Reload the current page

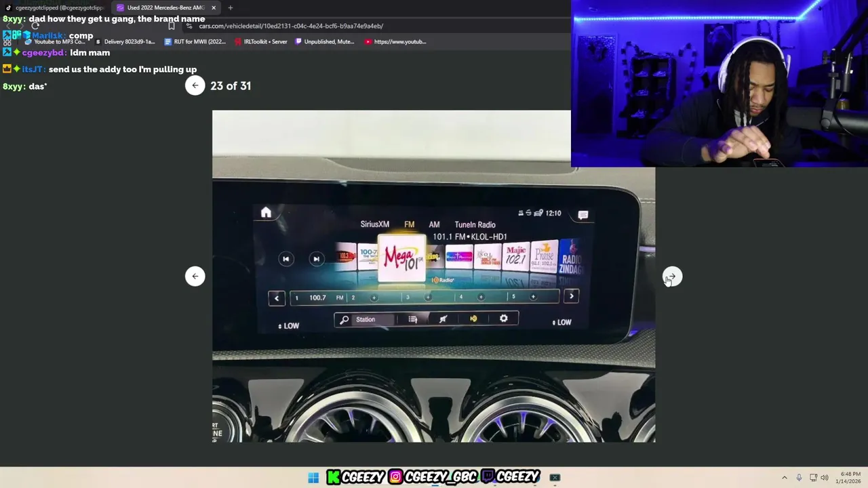click(x=35, y=26)
